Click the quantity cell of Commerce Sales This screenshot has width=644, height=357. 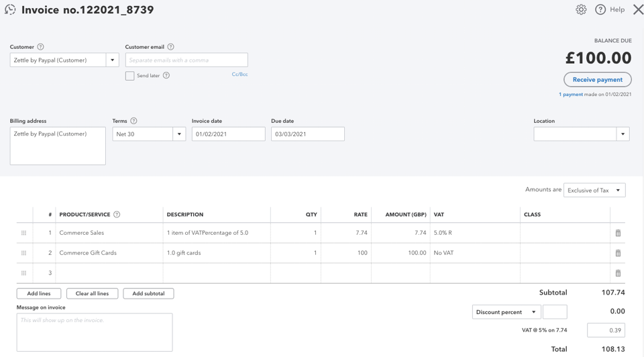click(296, 233)
